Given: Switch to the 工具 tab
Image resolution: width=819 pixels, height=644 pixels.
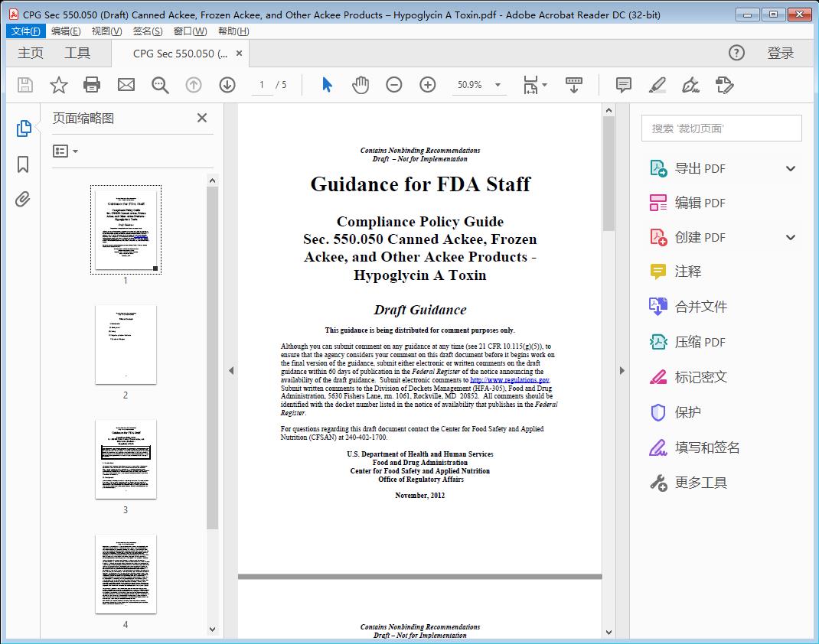Looking at the screenshot, I should 77,53.
